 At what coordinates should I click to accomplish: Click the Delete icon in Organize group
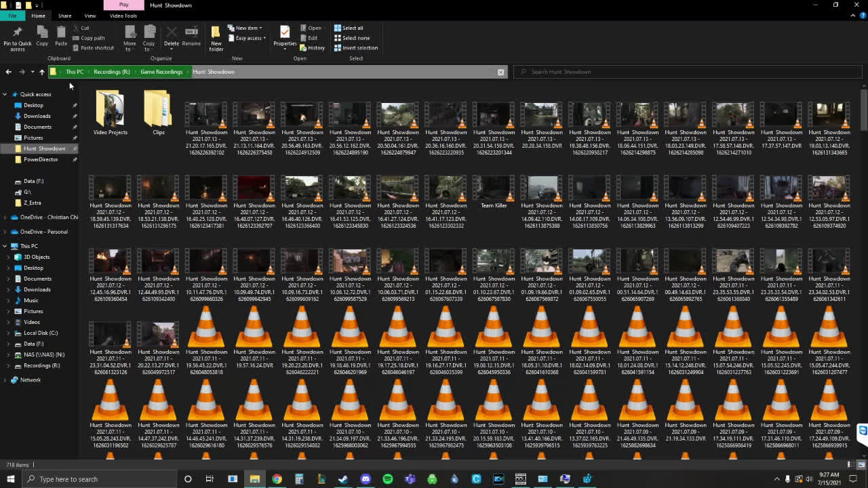pos(172,37)
